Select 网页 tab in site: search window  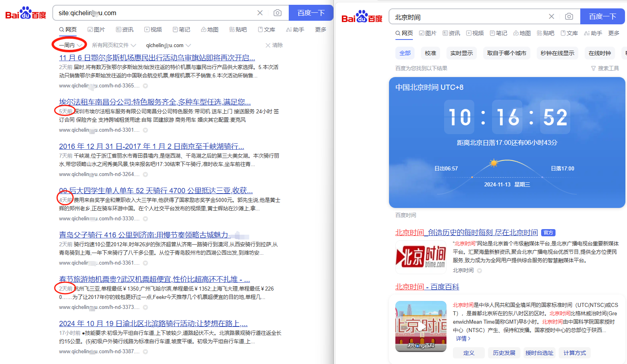click(68, 30)
